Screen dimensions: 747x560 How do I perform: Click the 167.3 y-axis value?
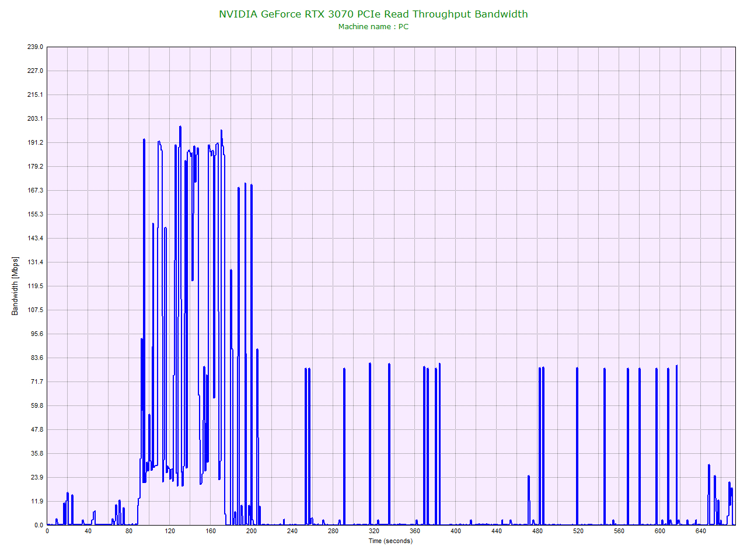(36, 190)
